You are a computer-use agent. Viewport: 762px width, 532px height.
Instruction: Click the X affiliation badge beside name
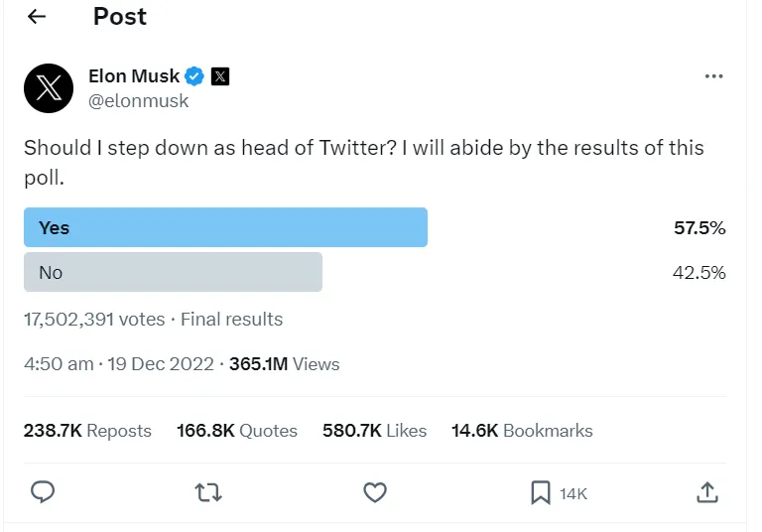[x=220, y=76]
